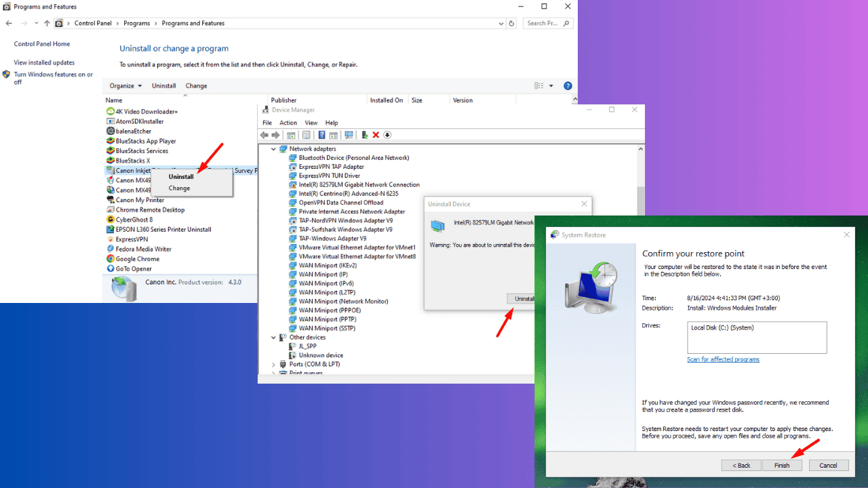The image size is (868, 488).
Task: Open the Help menu in Device Manager
Action: coord(332,123)
